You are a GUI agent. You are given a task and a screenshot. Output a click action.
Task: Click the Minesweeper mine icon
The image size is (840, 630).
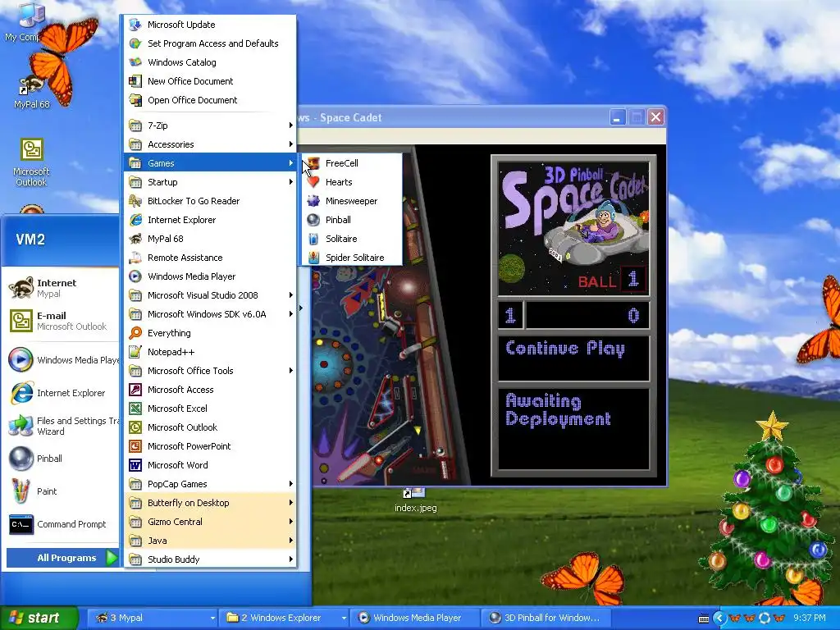pos(313,201)
